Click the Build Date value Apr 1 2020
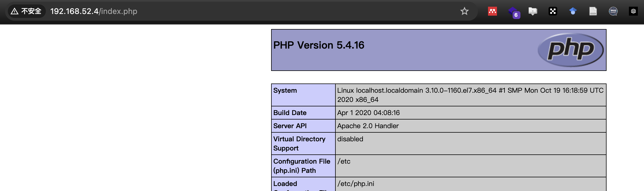Screen dimensions: 644x191 368,113
